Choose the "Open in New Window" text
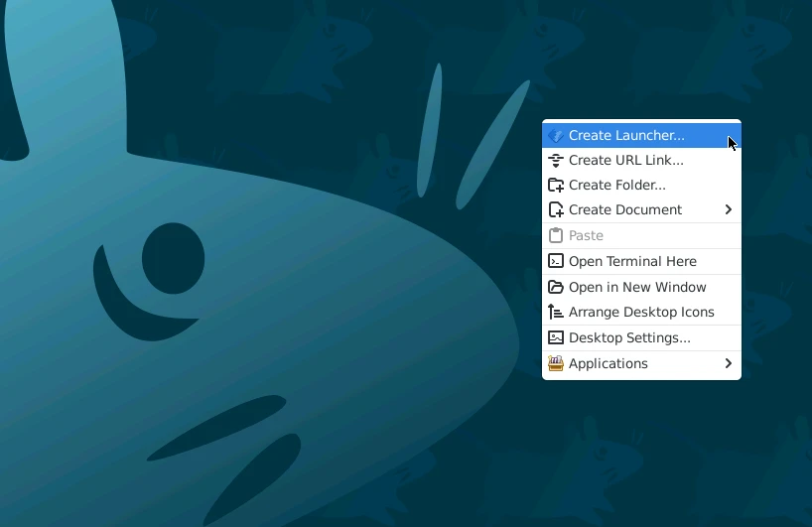The height and width of the screenshot is (527, 812). pyautogui.click(x=637, y=287)
